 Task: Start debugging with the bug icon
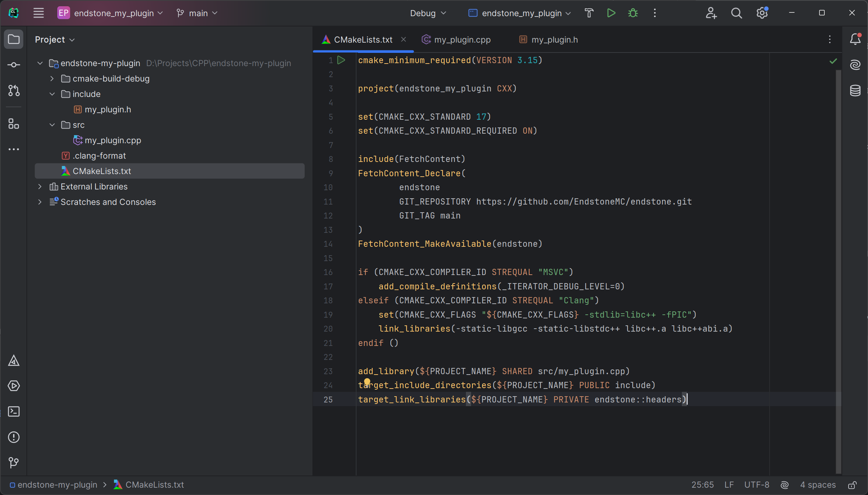tap(633, 13)
